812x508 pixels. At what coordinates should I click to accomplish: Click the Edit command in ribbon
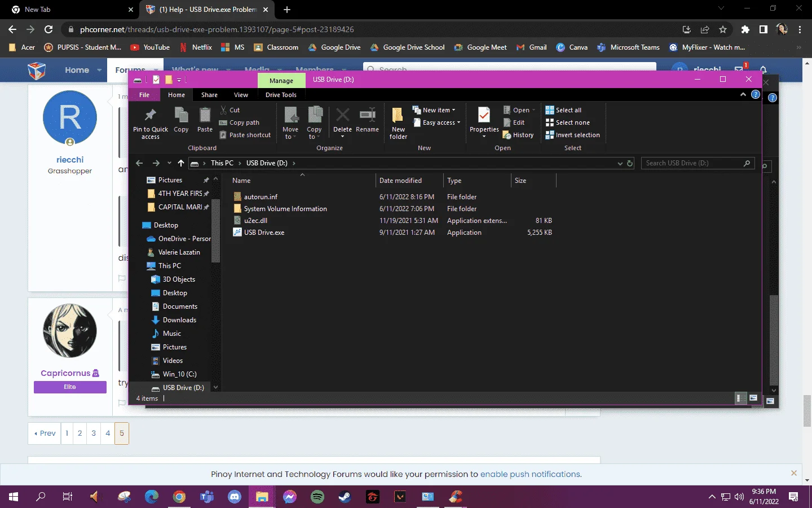[514, 122]
